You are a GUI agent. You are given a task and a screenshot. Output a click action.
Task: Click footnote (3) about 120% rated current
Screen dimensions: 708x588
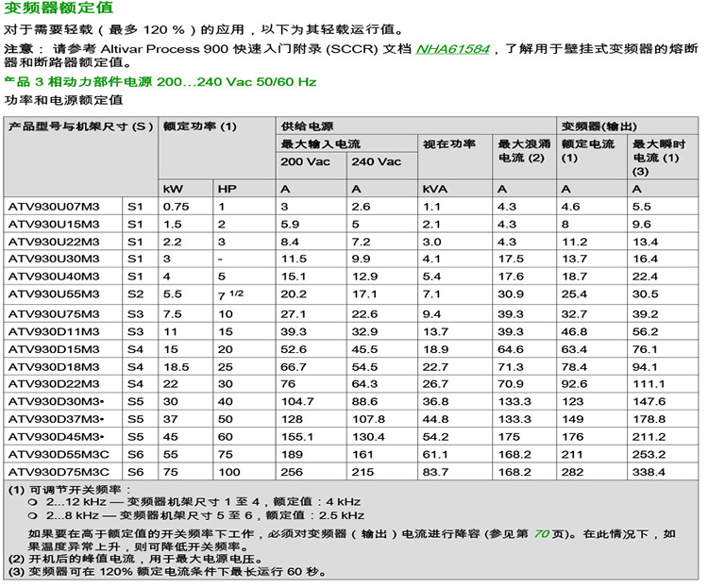tap(167, 572)
